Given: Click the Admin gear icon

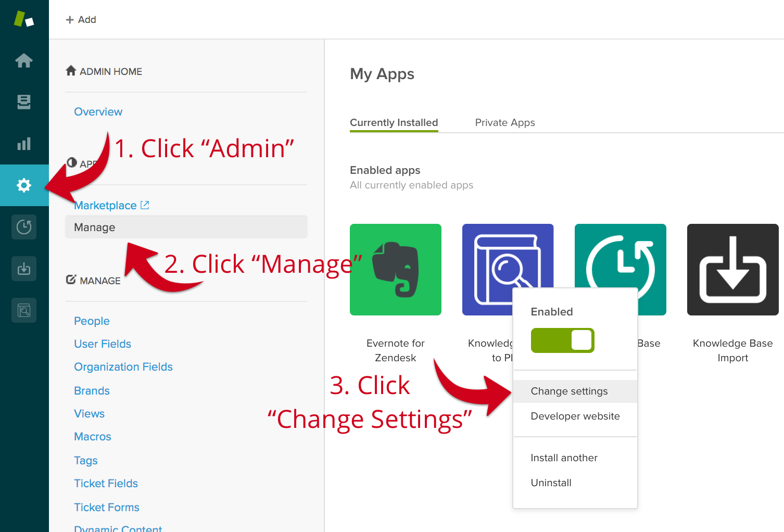Looking at the screenshot, I should [24, 185].
